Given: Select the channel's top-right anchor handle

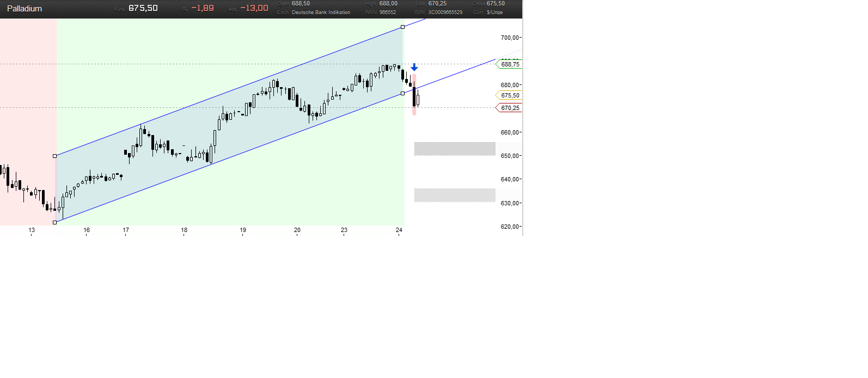Looking at the screenshot, I should pyautogui.click(x=403, y=27).
